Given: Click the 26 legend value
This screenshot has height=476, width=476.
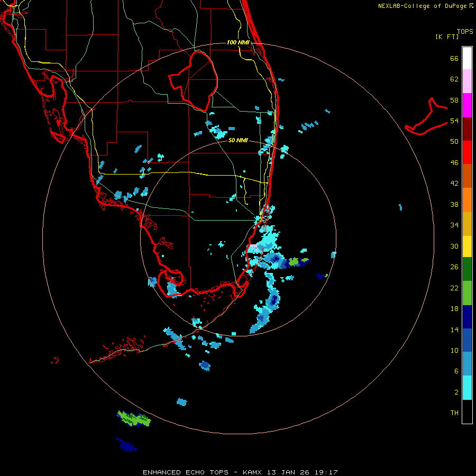Looking at the screenshot, I should point(454,267).
